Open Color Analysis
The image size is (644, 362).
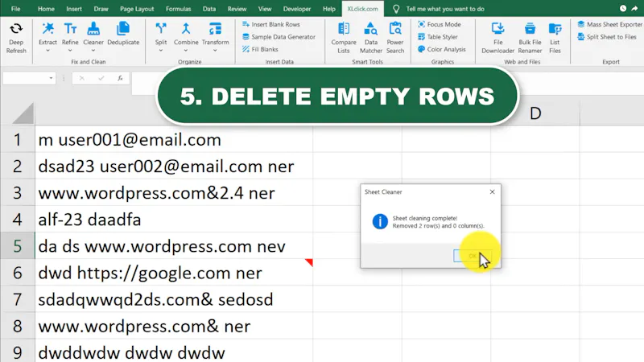pyautogui.click(x=441, y=49)
